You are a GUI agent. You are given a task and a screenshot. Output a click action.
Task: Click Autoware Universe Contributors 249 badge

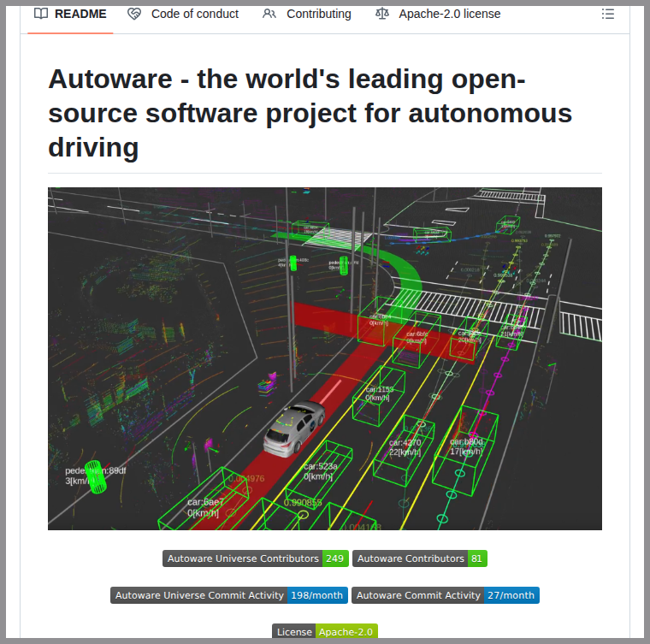pyautogui.click(x=256, y=558)
